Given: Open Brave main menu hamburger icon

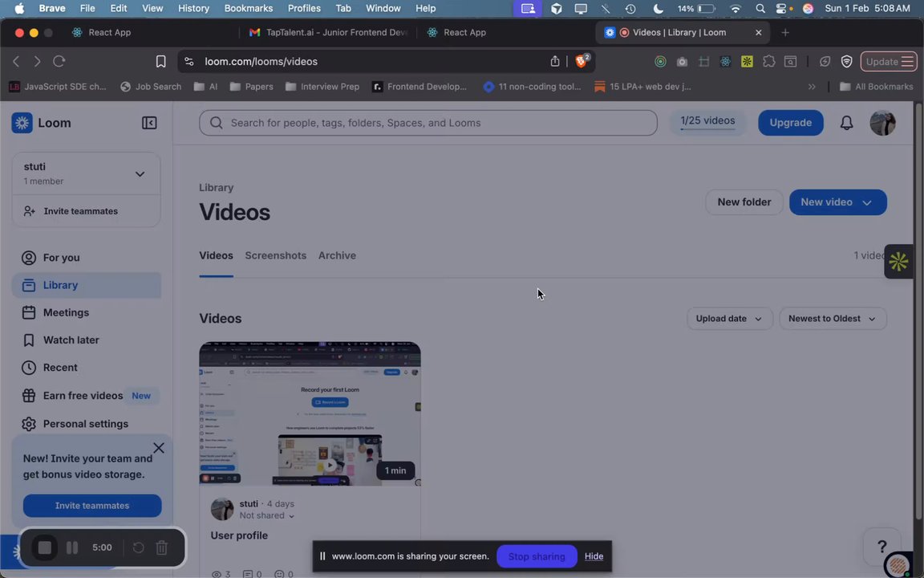Looking at the screenshot, I should point(907,61).
